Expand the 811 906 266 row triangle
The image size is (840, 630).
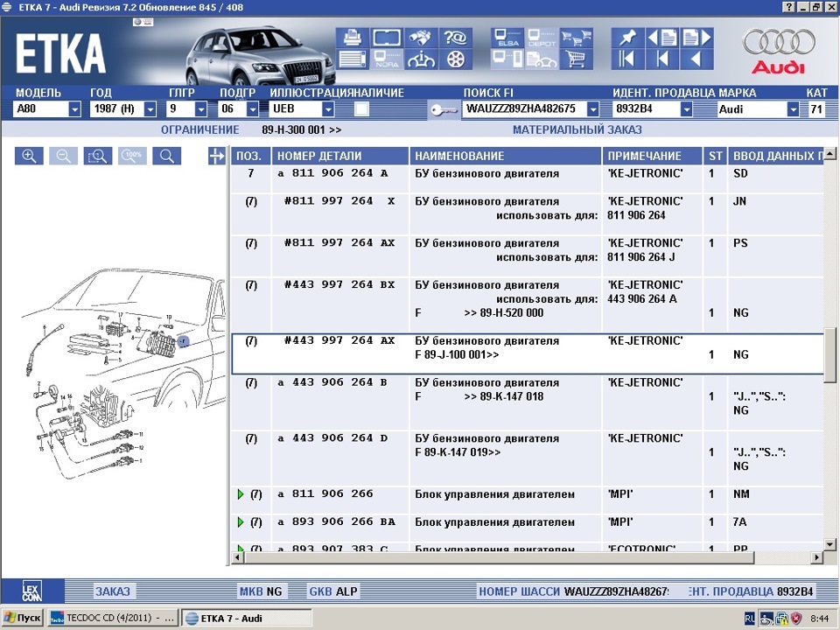(241, 494)
